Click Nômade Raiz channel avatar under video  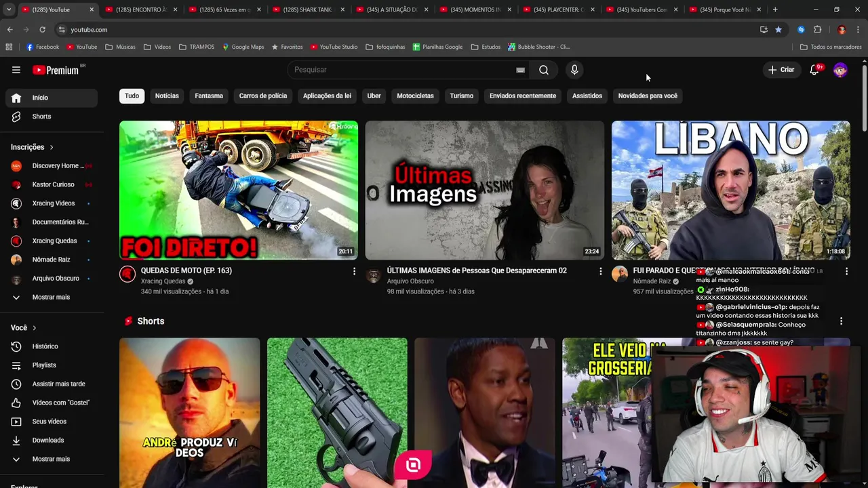click(620, 274)
